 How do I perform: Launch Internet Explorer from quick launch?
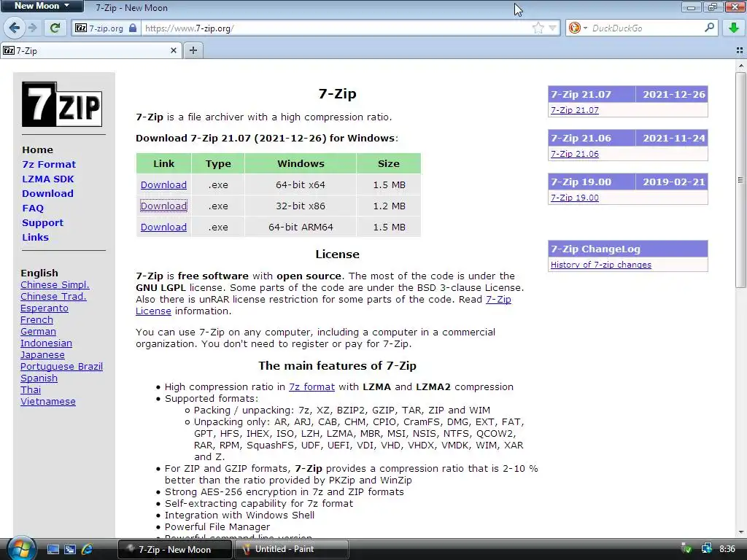click(87, 550)
